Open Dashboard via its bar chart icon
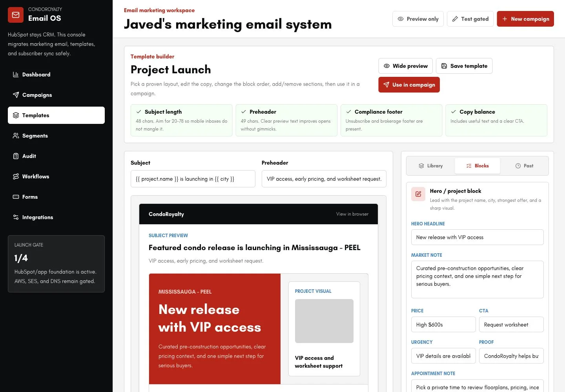Viewport: 565px width, 392px height. click(x=16, y=74)
